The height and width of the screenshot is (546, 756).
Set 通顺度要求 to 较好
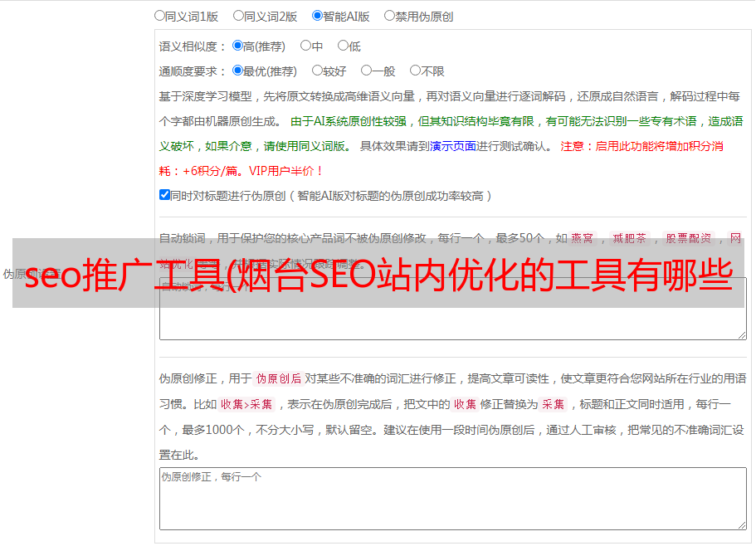tap(317, 71)
